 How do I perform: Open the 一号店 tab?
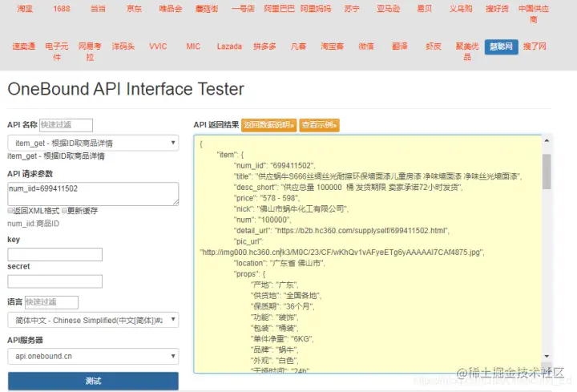point(244,9)
